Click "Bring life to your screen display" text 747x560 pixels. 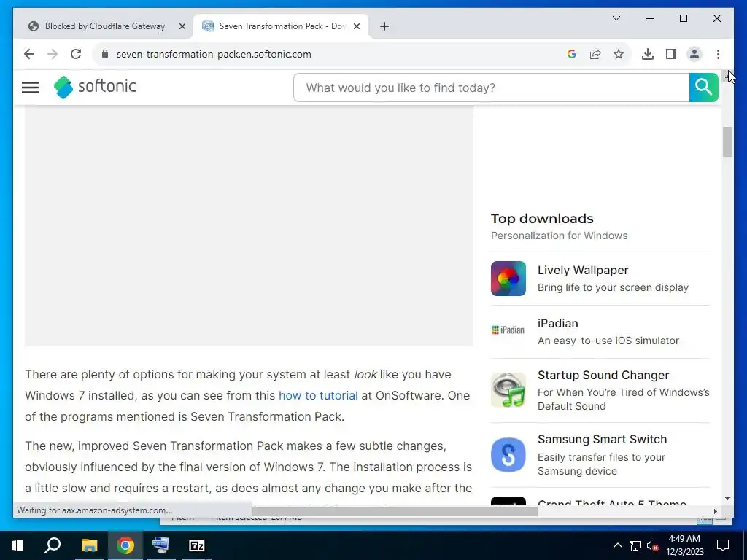[613, 287]
